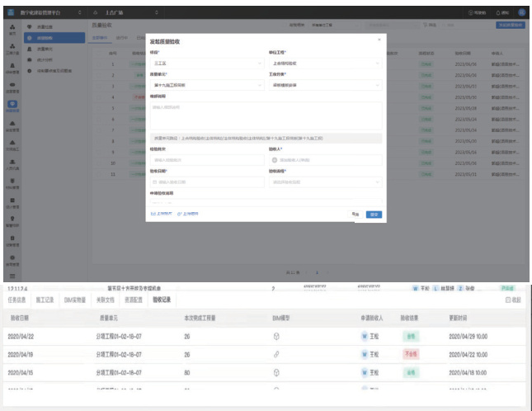Open the 单位工程 dropdown
532x411 pixels.
coord(326,62)
